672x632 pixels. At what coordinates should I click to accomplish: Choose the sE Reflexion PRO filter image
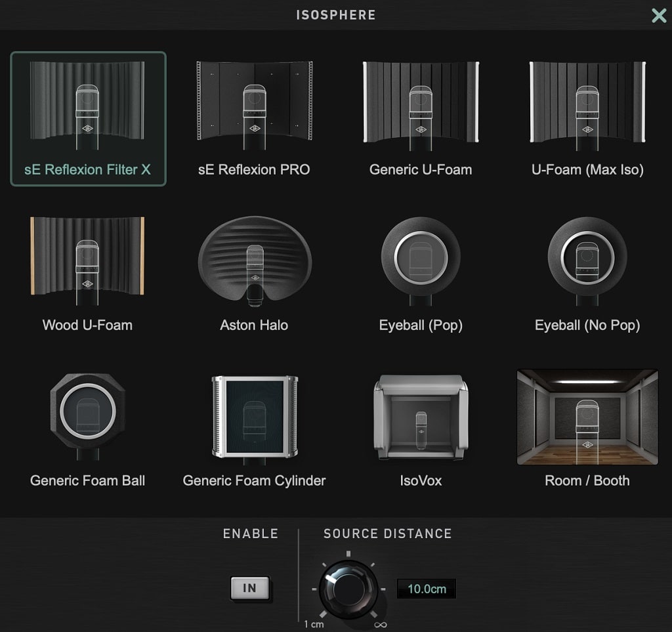click(254, 106)
